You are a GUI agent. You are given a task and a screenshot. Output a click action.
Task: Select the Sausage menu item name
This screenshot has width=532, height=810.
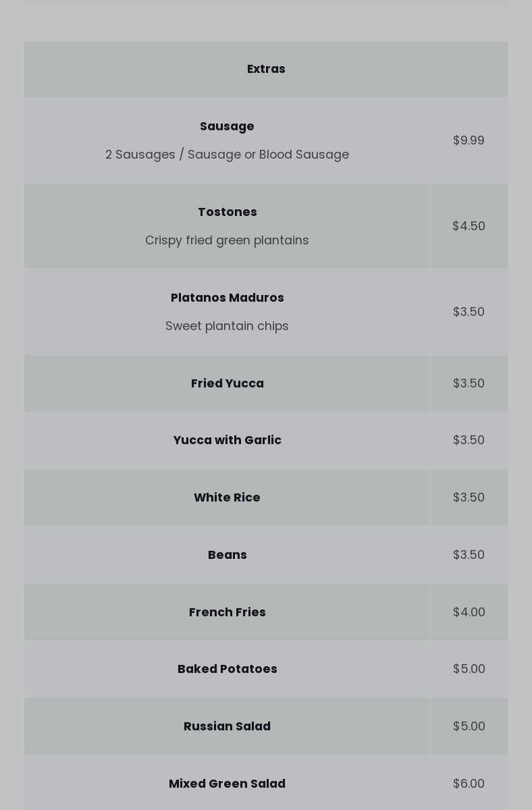227,126
